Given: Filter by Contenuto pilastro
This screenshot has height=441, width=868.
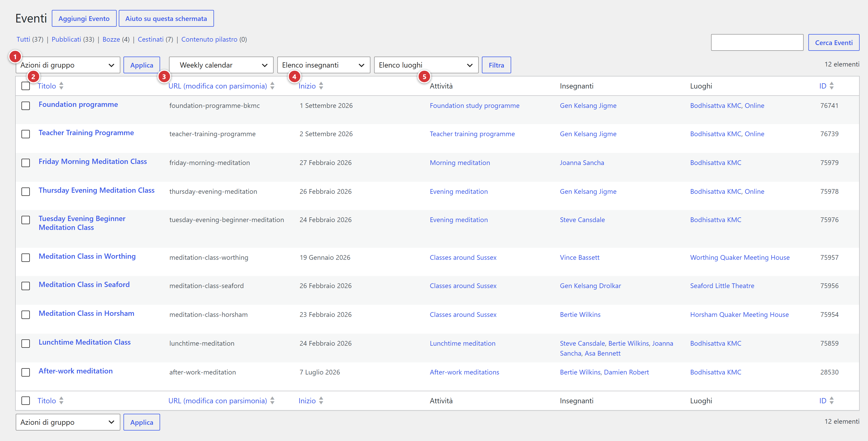Looking at the screenshot, I should click(x=209, y=40).
